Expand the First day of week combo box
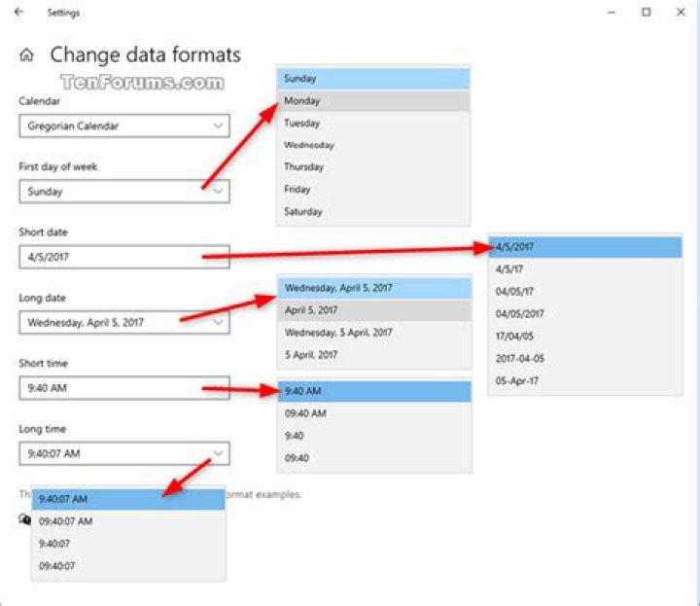 click(124, 192)
